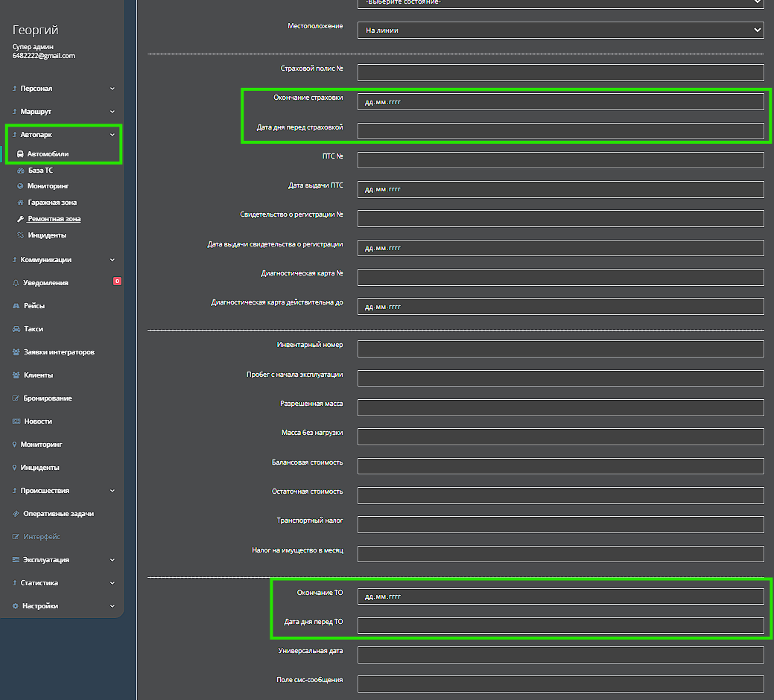Click the Страховой полис № input field
Viewport: 774px width, 700px height.
(x=560, y=72)
